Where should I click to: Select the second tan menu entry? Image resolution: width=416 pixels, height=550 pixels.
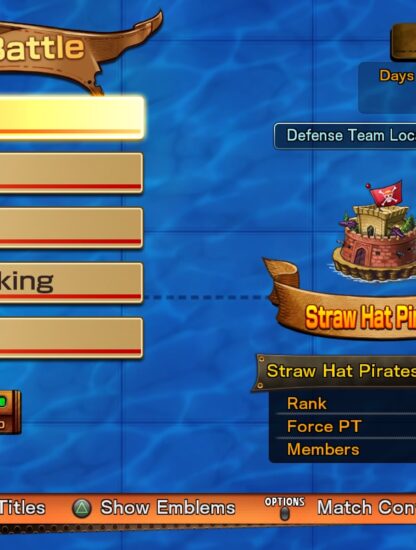71,173
